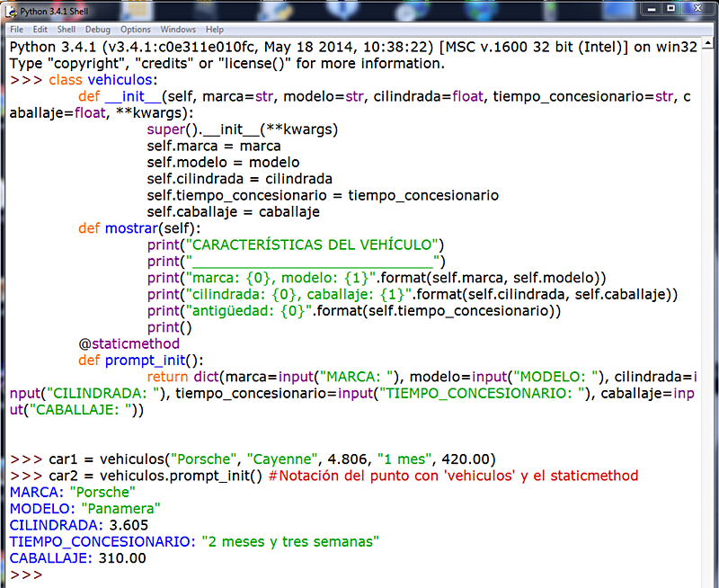719x588 pixels.
Task: Click the 'def mostrar(self):' line
Action: pyautogui.click(x=139, y=228)
